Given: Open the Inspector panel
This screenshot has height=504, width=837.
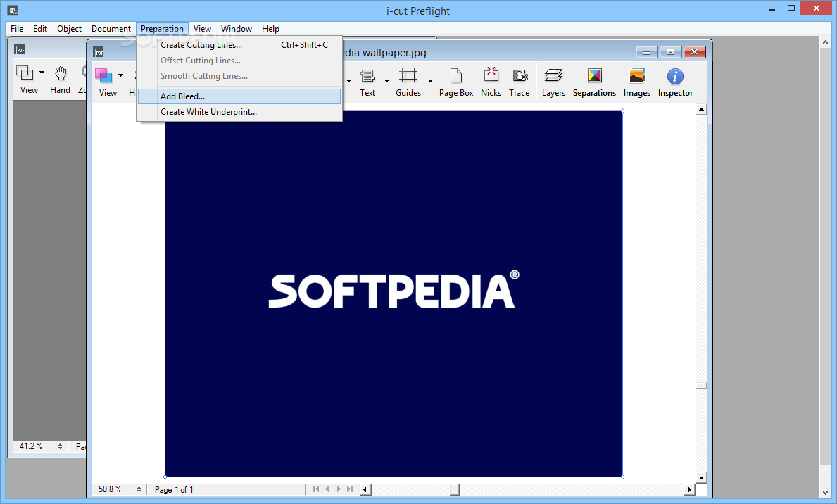Looking at the screenshot, I should 675,82.
